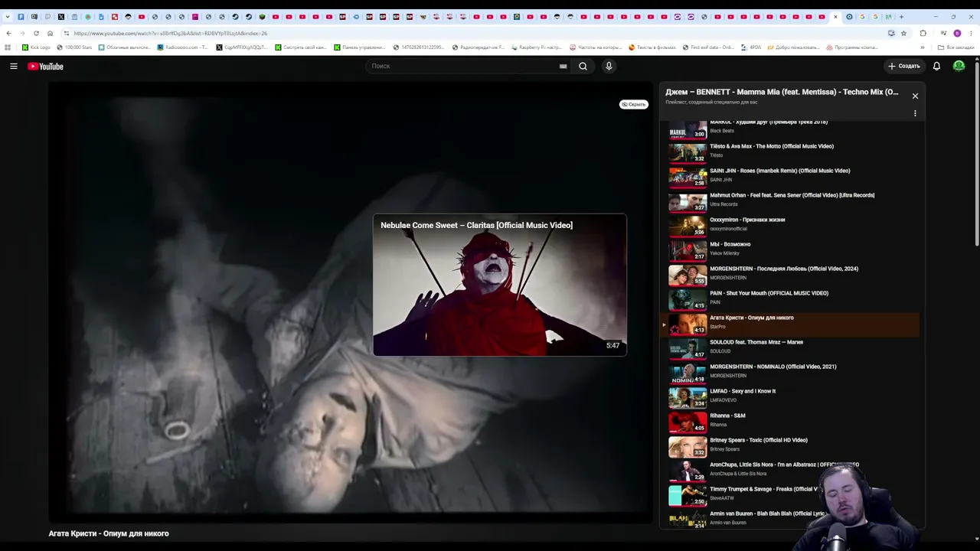
Task: Select the current 'Агата Кристи - Опиум для никого' playlist row
Action: (x=789, y=324)
